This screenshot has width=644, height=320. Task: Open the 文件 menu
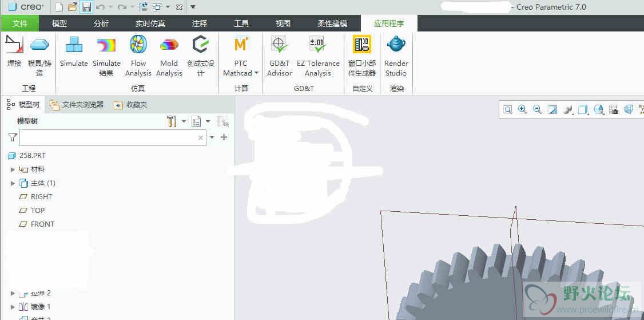19,23
